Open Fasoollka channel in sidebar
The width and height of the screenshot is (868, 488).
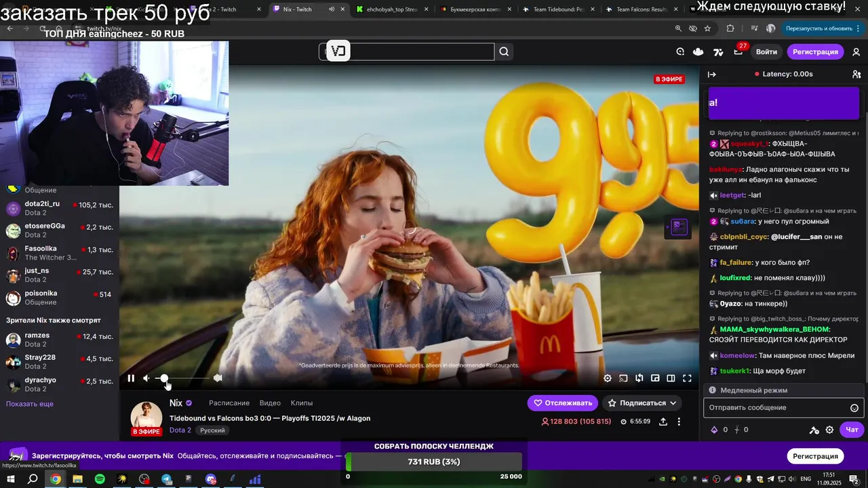point(60,253)
